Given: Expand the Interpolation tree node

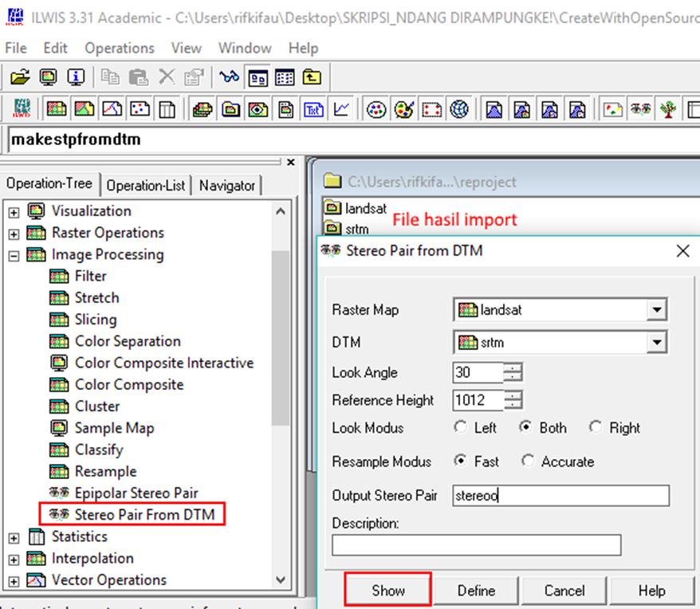Looking at the screenshot, I should pos(14,560).
